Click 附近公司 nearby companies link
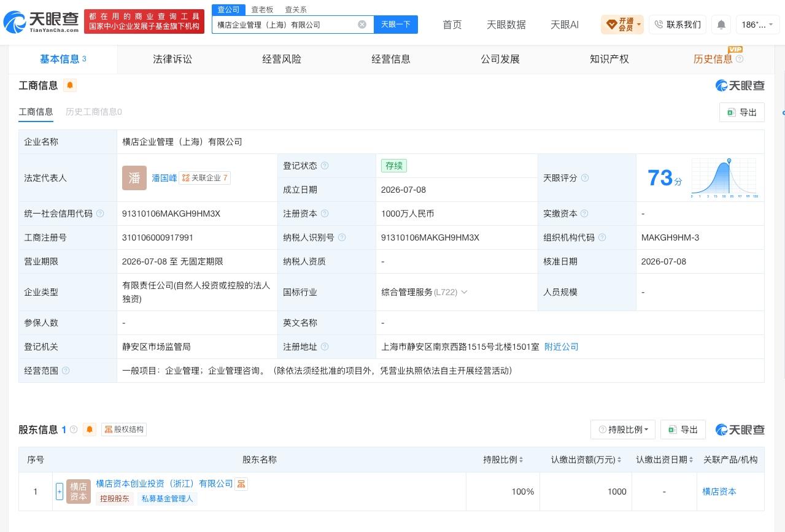 point(562,347)
